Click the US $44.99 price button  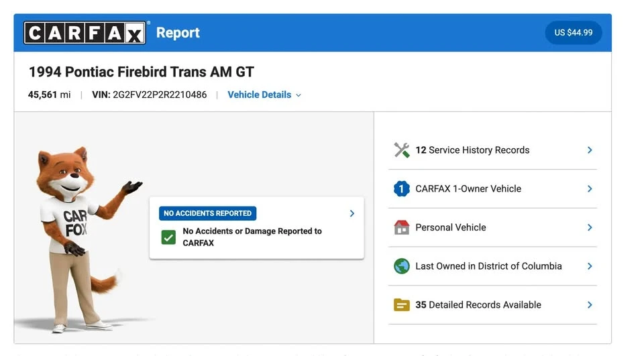[x=574, y=32]
